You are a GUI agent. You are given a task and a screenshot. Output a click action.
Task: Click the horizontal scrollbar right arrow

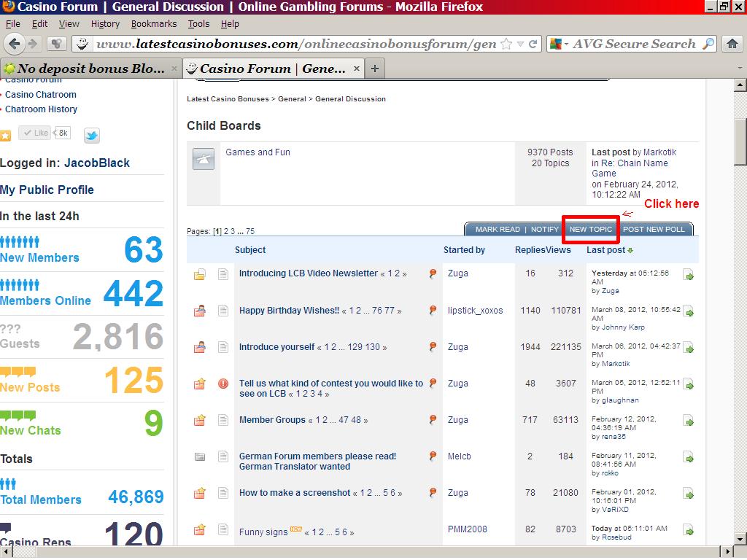point(728,551)
